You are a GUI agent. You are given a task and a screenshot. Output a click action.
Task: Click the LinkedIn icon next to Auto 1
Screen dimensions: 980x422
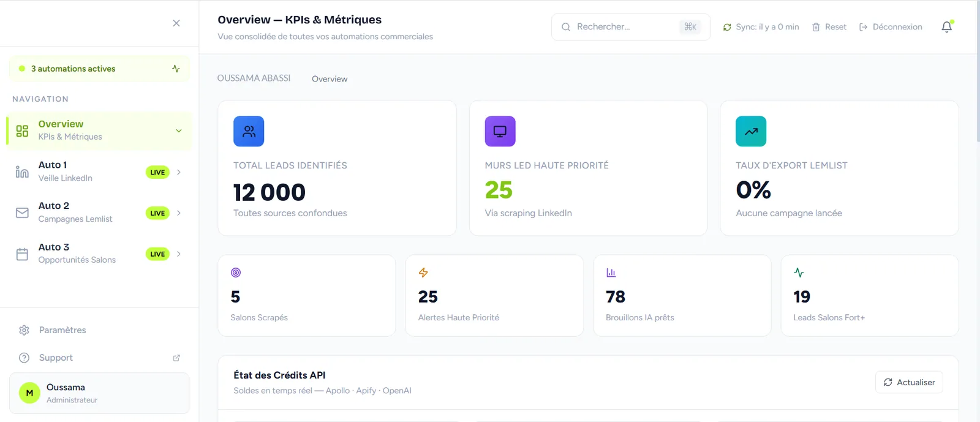point(22,171)
